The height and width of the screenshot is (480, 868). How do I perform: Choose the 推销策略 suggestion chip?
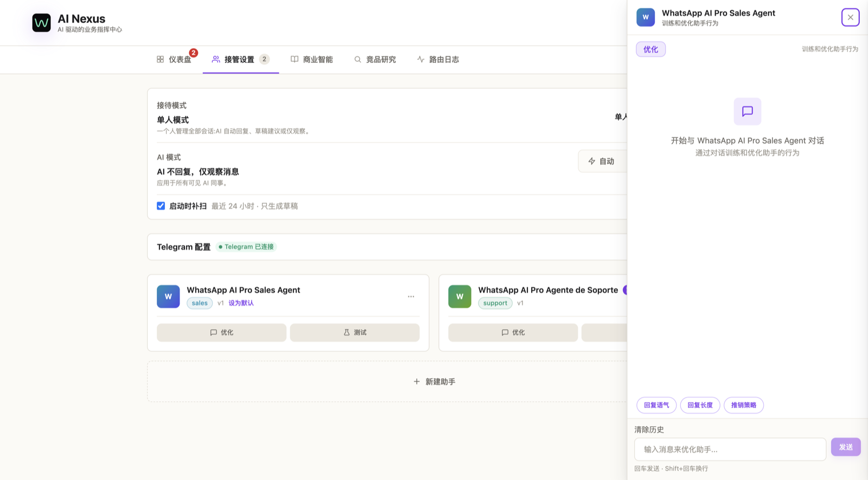[x=743, y=405]
